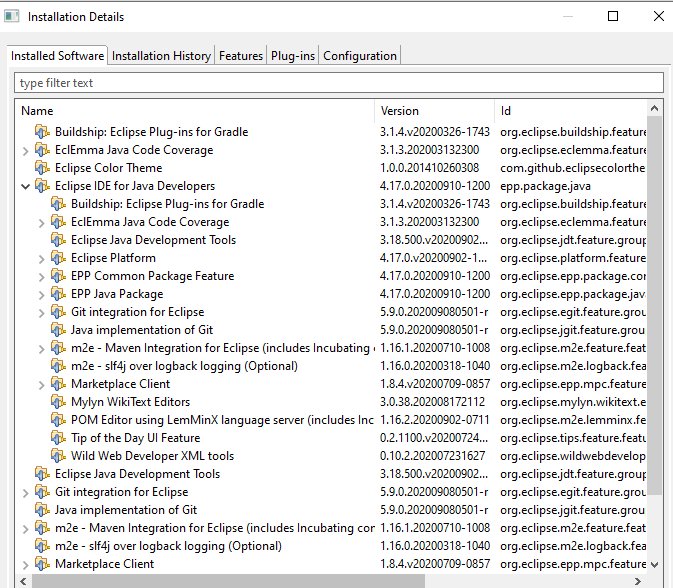Click the top-level Git integration for Eclipse icon
This screenshot has height=588, width=673.
point(42,492)
